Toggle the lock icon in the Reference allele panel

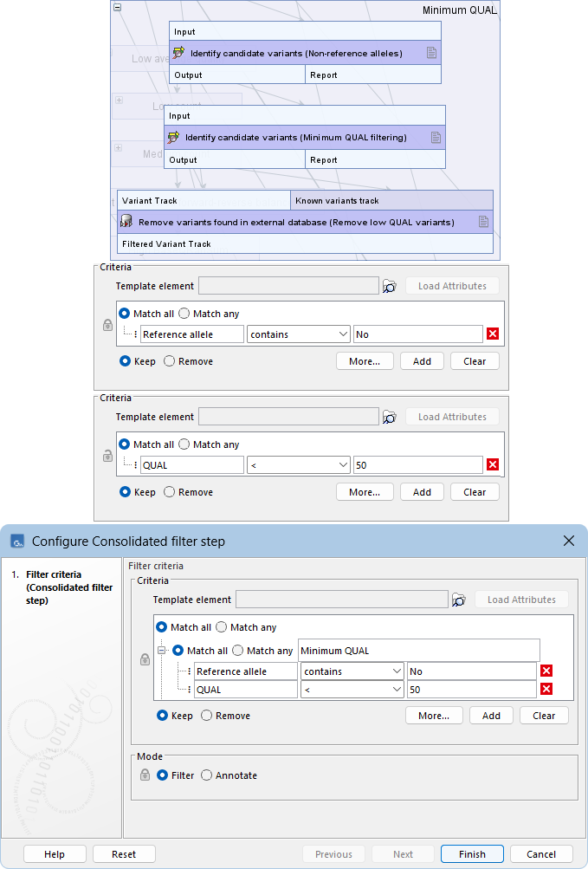point(108,325)
